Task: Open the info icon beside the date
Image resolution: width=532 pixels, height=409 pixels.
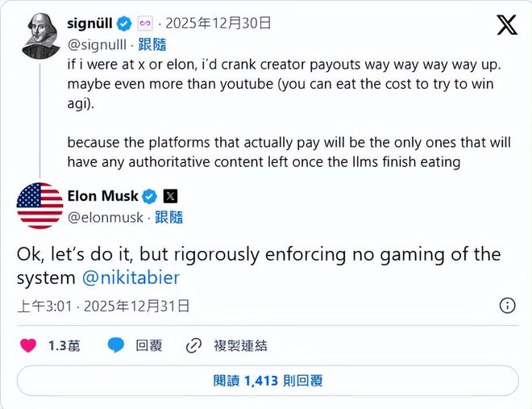Action: [508, 306]
